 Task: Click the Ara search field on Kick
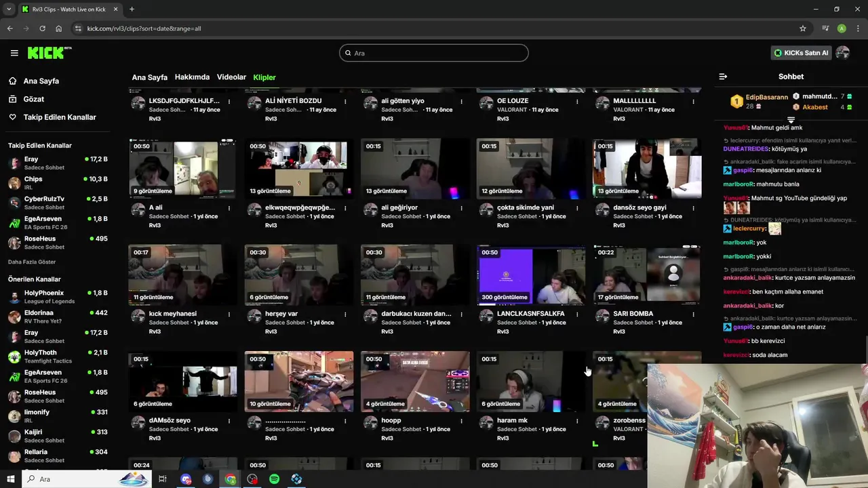[434, 53]
